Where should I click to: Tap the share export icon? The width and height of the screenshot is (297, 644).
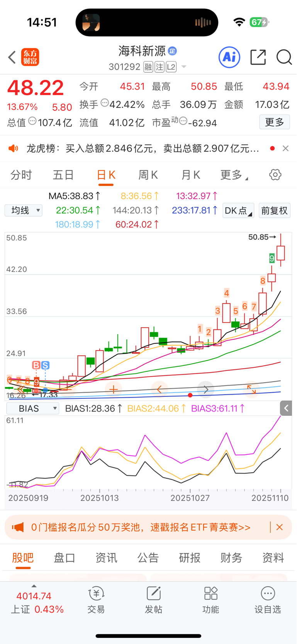click(258, 57)
